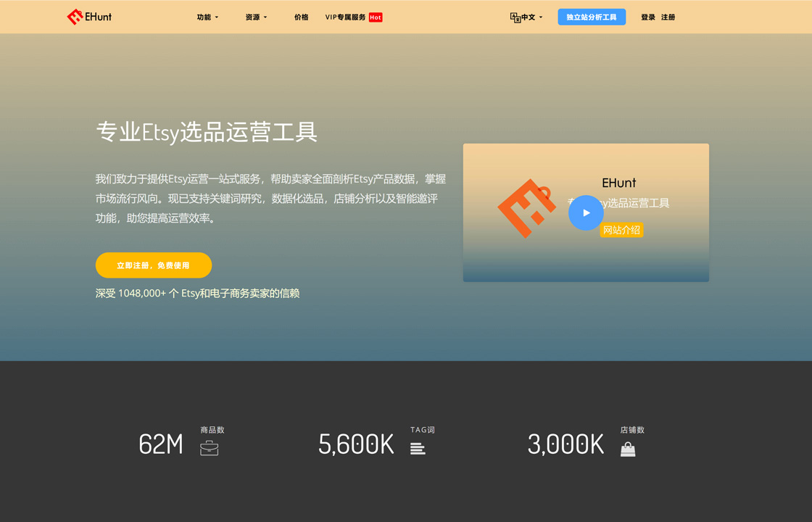Expand the 资源 dropdown menu

[257, 17]
